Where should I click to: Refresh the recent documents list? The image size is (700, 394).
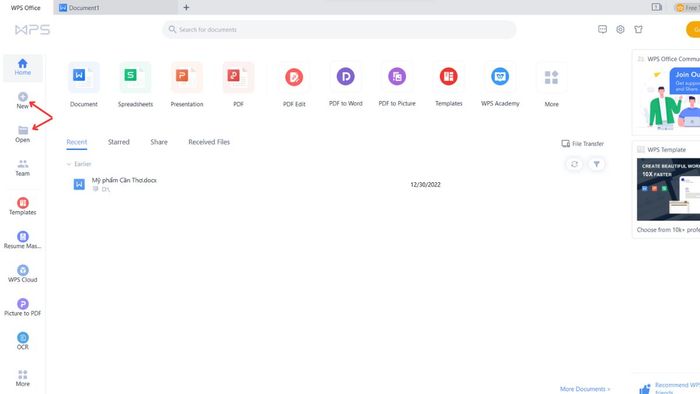click(x=575, y=164)
